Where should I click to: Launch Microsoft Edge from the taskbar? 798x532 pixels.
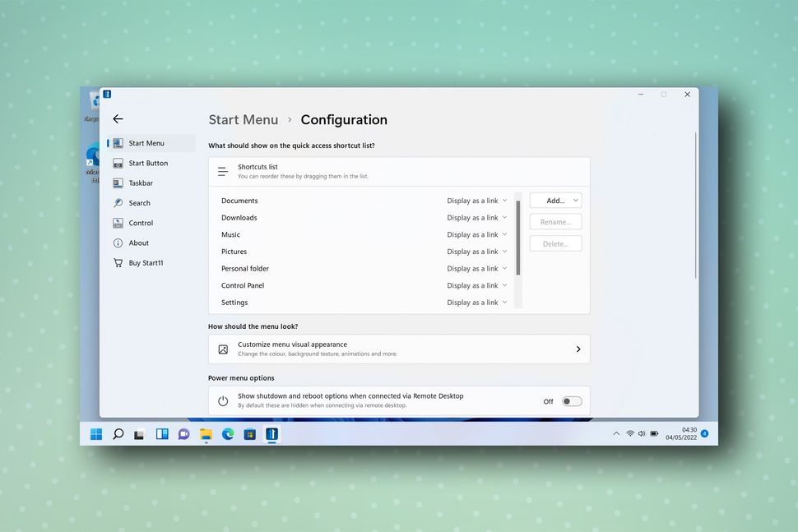[228, 433]
